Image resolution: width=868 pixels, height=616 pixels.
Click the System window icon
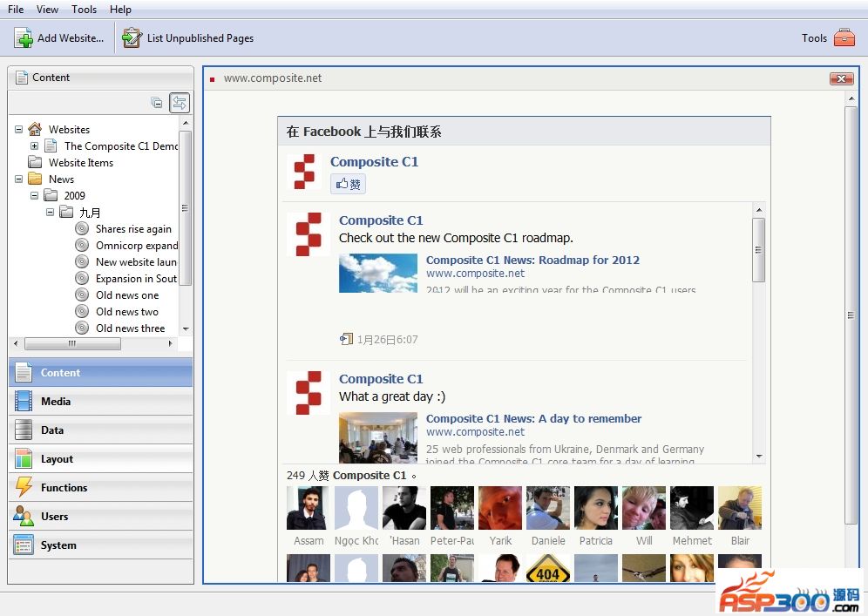coord(24,545)
